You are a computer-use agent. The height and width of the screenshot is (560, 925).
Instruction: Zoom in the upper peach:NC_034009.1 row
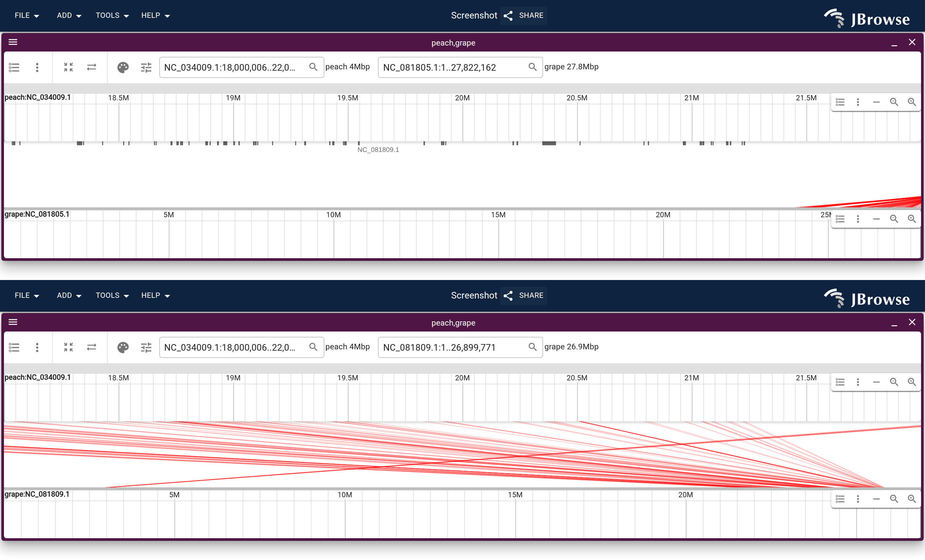[911, 102]
